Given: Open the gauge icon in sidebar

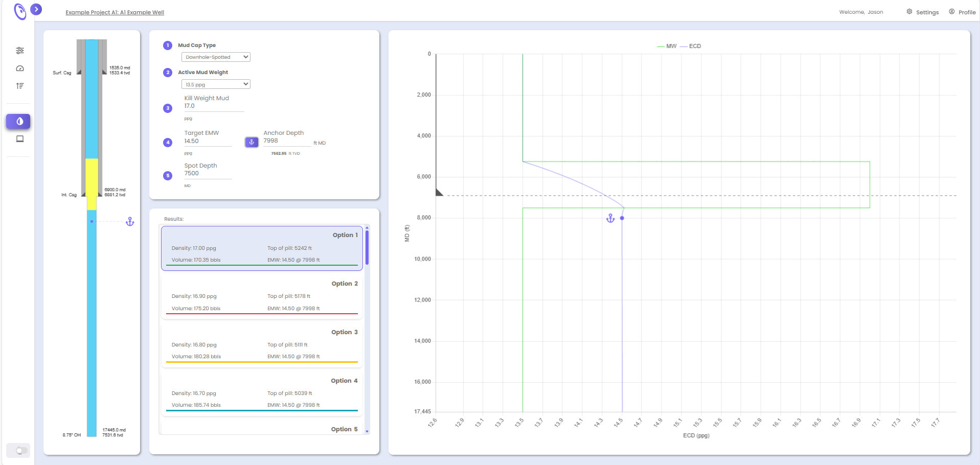Looking at the screenshot, I should pyautogui.click(x=20, y=68).
